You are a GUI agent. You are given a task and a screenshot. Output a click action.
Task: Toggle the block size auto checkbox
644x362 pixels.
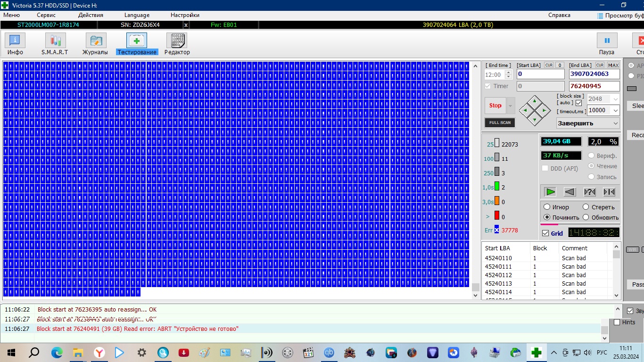click(578, 103)
